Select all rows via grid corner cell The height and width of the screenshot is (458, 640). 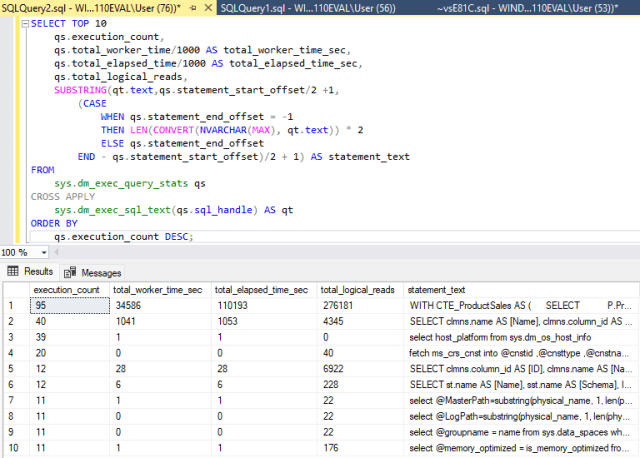[14, 289]
